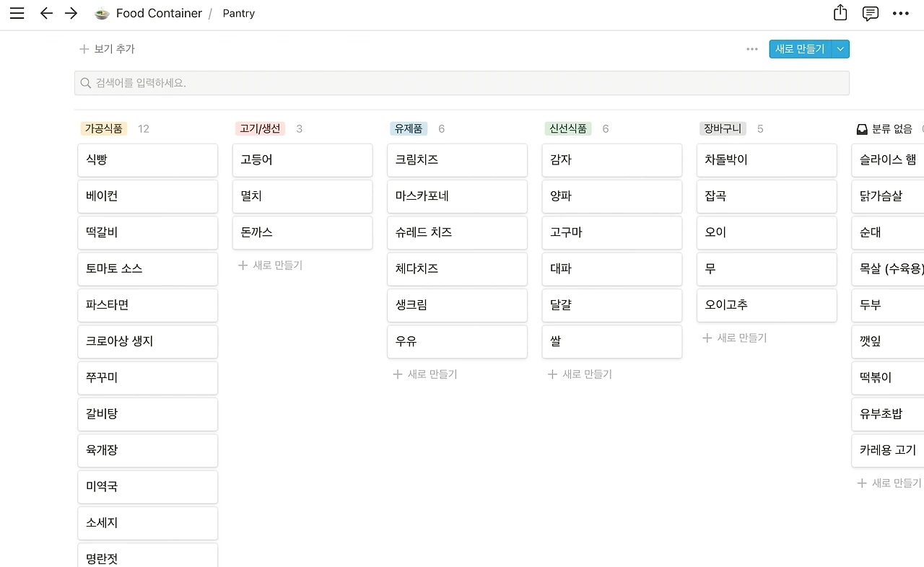
Task: Open the 파스타면 card
Action: 147,305
